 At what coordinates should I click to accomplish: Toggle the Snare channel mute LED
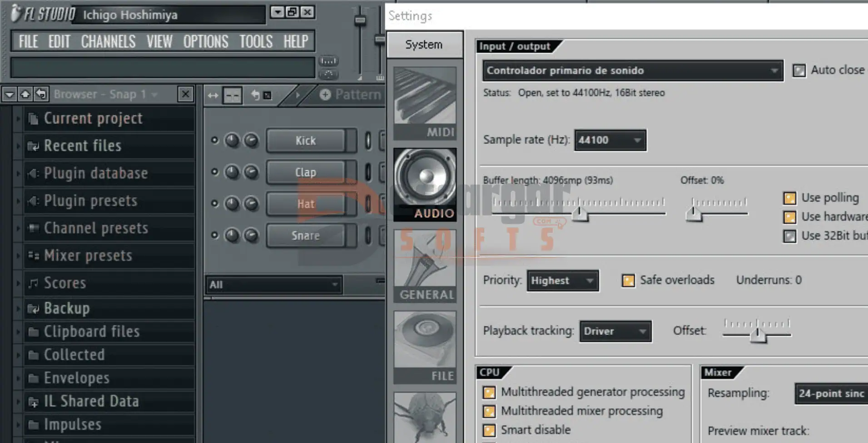point(214,235)
